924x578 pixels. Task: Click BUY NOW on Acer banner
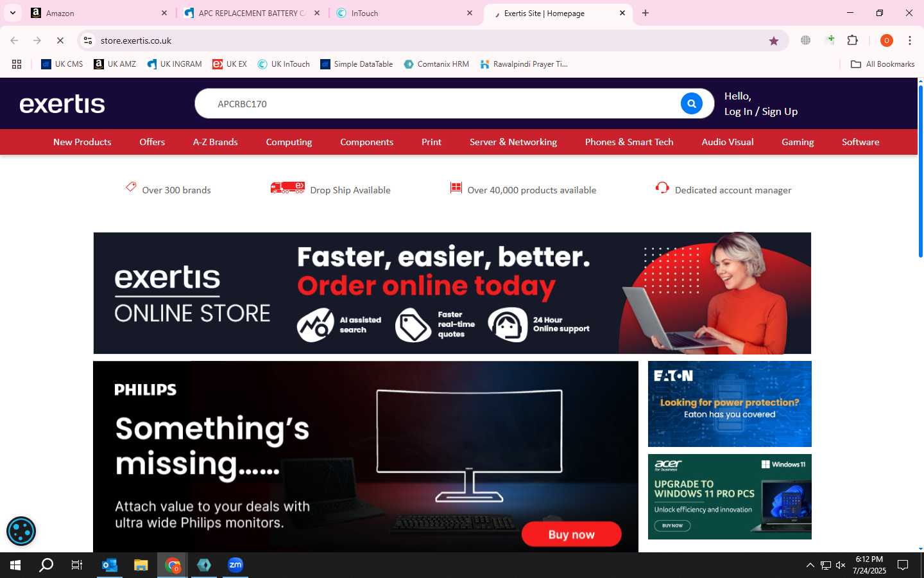[x=672, y=525]
